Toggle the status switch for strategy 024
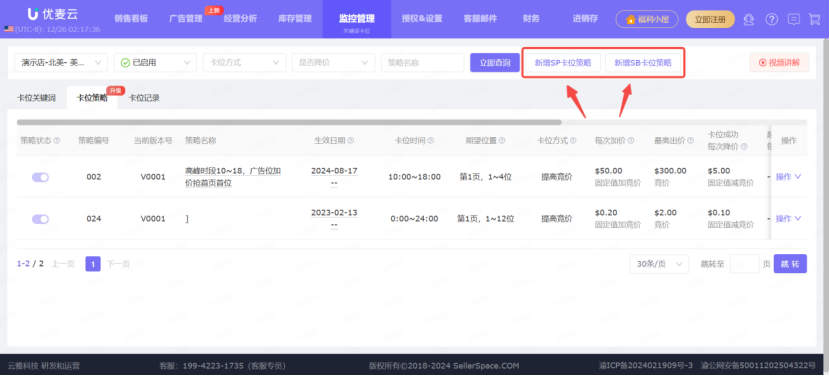Screen dimensions: 830x376 [40, 219]
